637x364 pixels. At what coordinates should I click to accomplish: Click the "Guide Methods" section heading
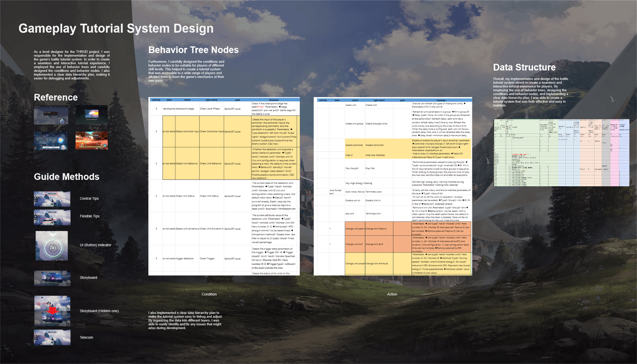(x=67, y=177)
